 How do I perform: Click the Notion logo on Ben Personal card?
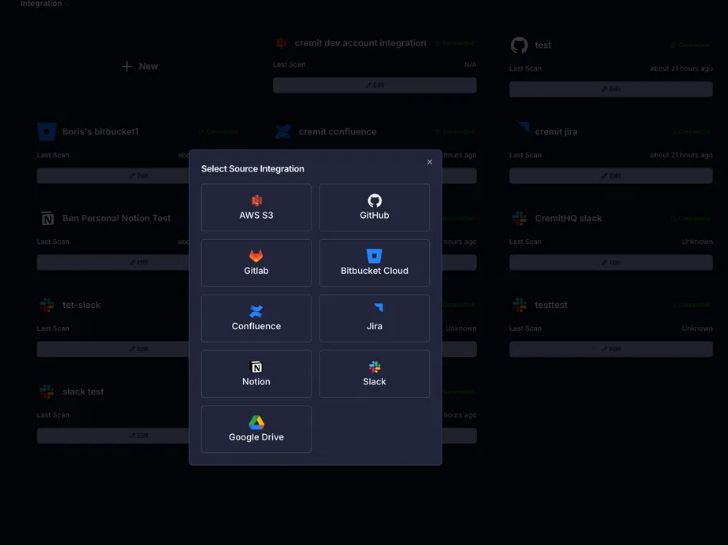tap(47, 218)
